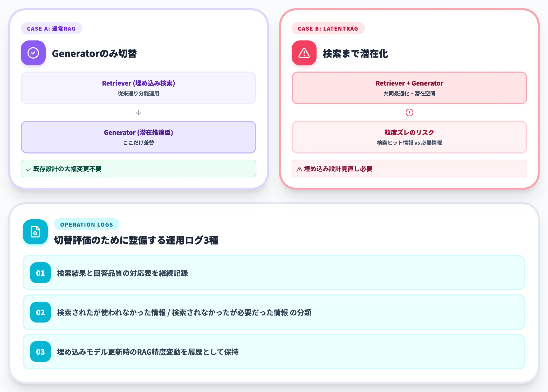Viewport: 548px width, 392px height.
Task: Open the Generator (潜在推論型) box
Action: [x=139, y=137]
